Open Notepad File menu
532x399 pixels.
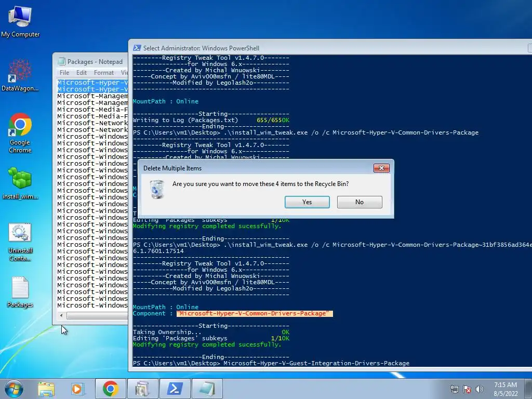pyautogui.click(x=64, y=73)
